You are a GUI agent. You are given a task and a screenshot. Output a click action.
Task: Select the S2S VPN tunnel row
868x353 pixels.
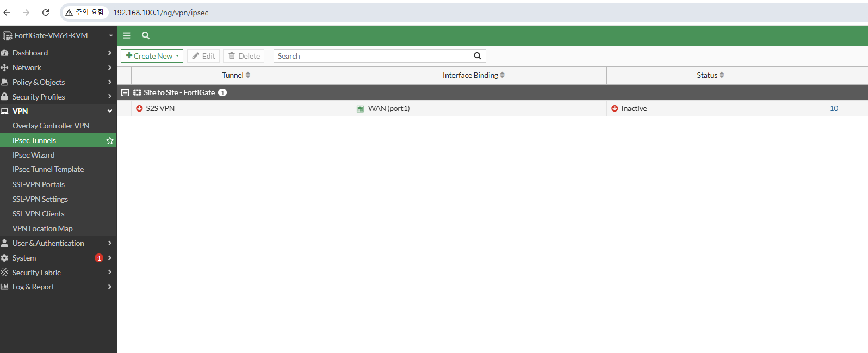(492, 108)
